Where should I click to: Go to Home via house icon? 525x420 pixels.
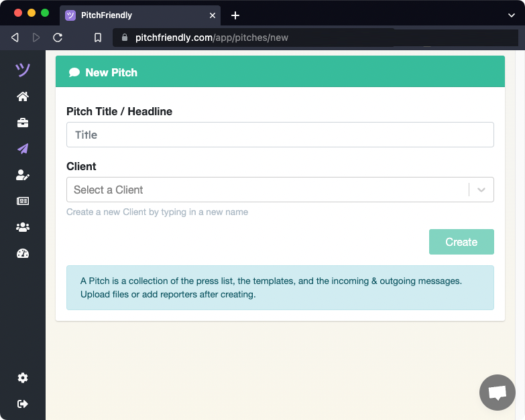point(23,96)
